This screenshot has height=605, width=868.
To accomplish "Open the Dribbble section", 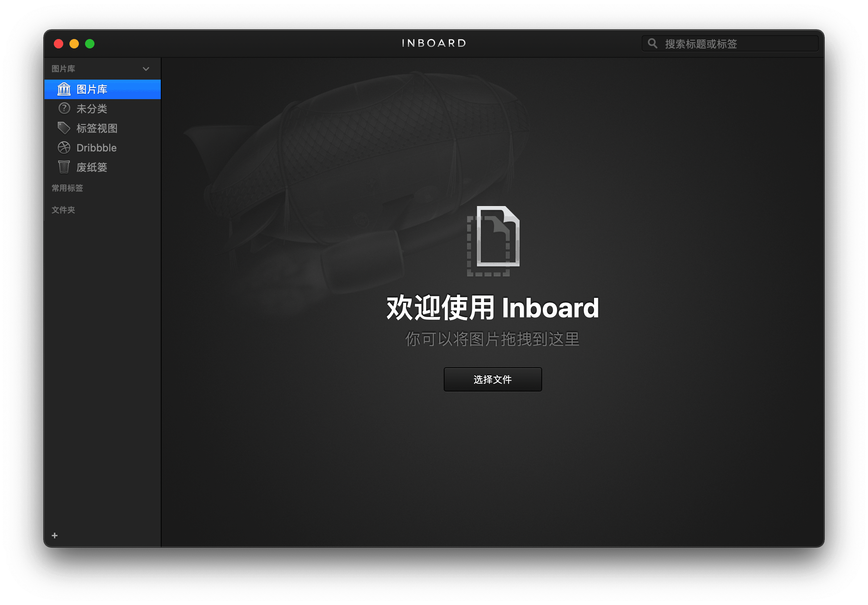I will click(103, 148).
